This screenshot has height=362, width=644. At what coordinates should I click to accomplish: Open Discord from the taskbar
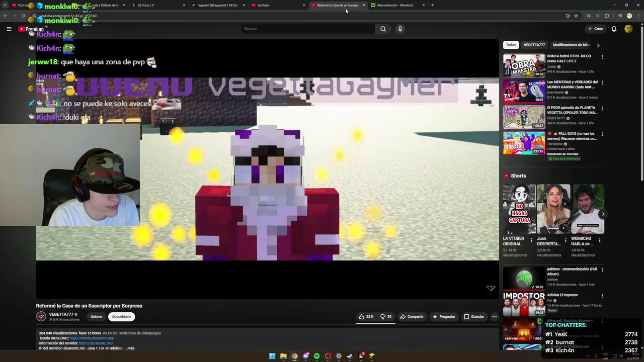[x=305, y=356]
